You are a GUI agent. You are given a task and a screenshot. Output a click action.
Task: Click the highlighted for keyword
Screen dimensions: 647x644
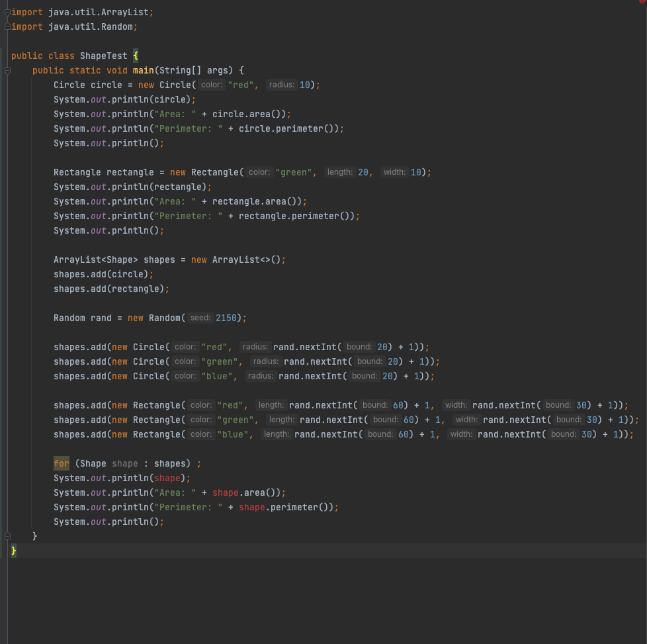(62, 463)
